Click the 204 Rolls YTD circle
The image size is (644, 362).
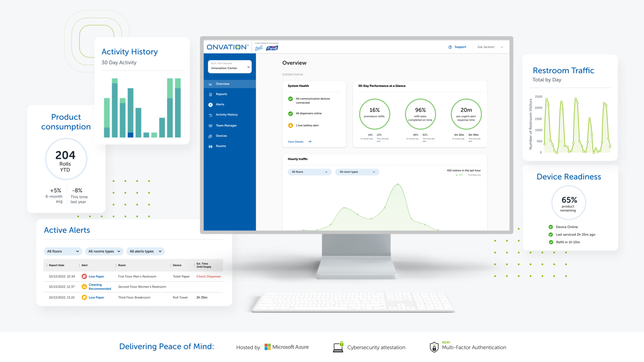click(66, 159)
